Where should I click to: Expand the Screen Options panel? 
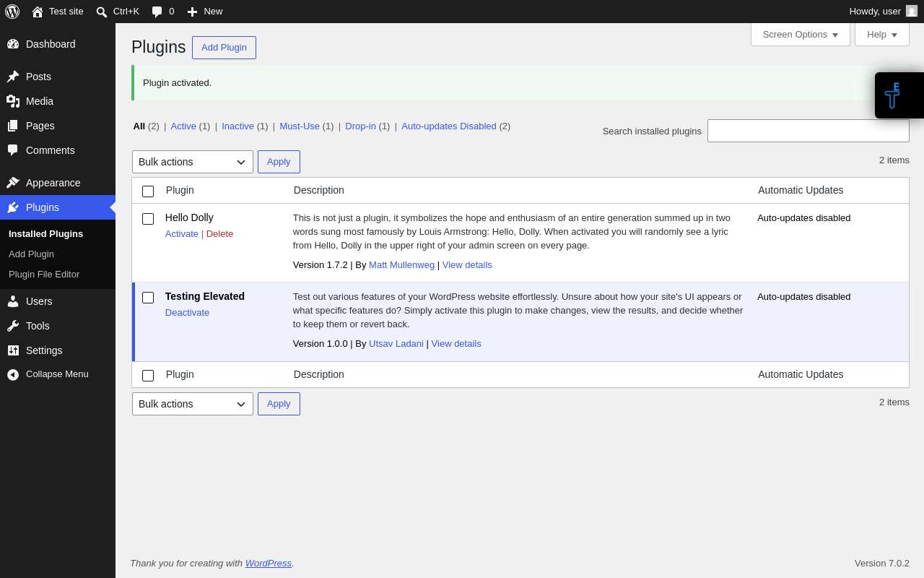pos(801,34)
